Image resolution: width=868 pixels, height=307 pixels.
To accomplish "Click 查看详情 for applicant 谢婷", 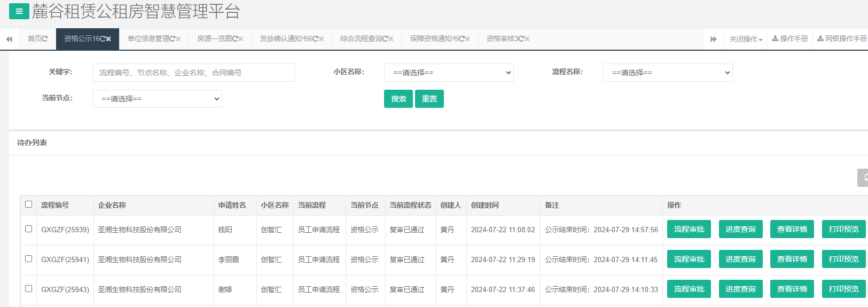I will pos(792,289).
